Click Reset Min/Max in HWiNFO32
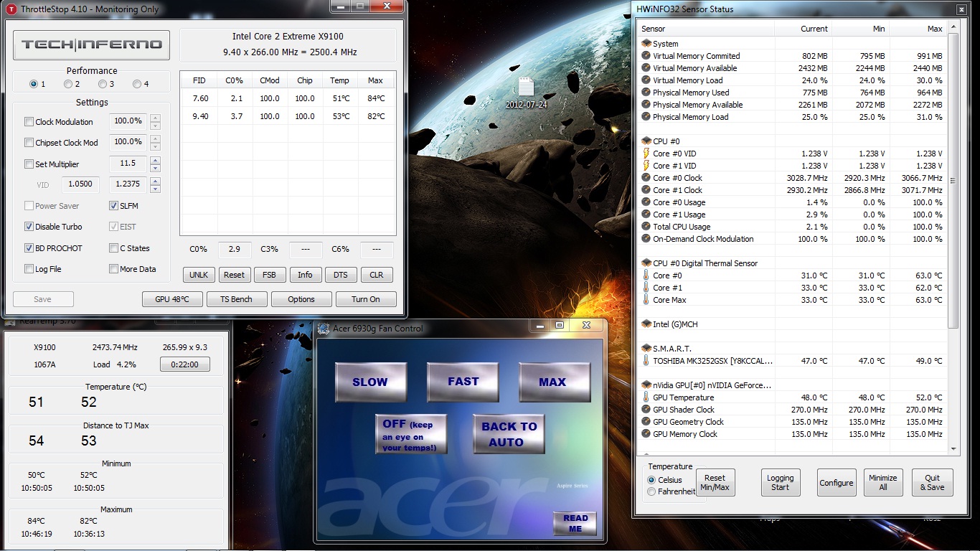This screenshot has height=551, width=980. [715, 483]
